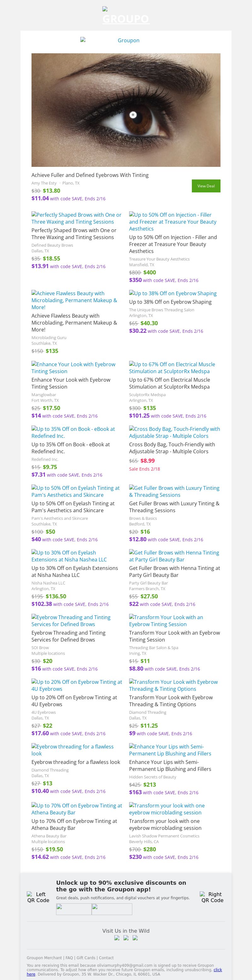The image size is (252, 980).
Task: Open the FAQ footer link
Action: point(69,958)
